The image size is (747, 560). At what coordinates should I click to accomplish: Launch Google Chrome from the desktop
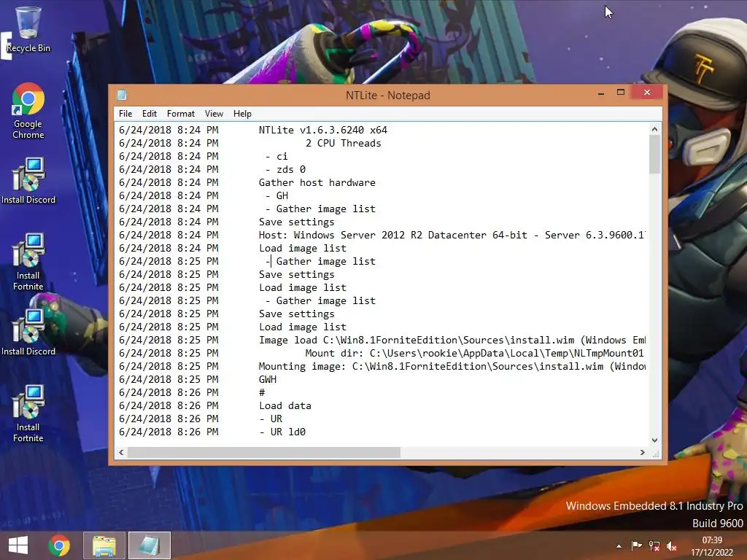point(28,111)
